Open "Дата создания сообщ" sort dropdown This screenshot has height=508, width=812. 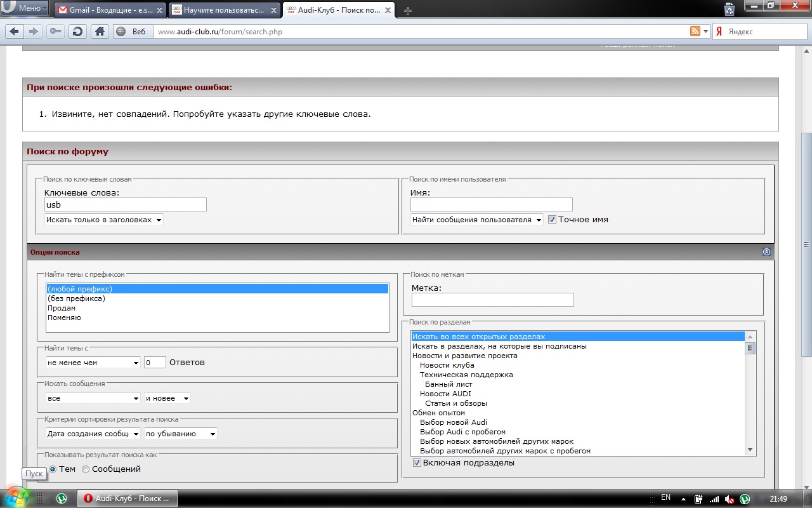[x=93, y=434]
